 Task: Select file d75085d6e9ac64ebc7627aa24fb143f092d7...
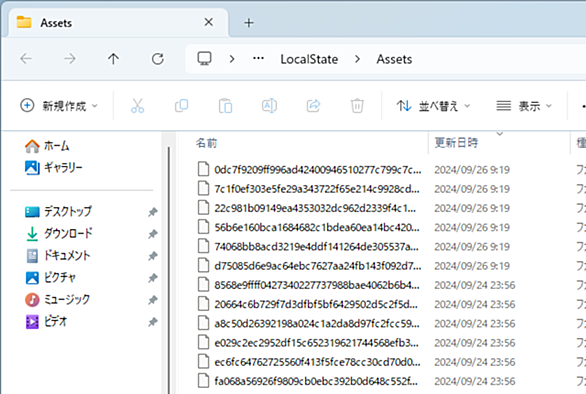click(318, 266)
